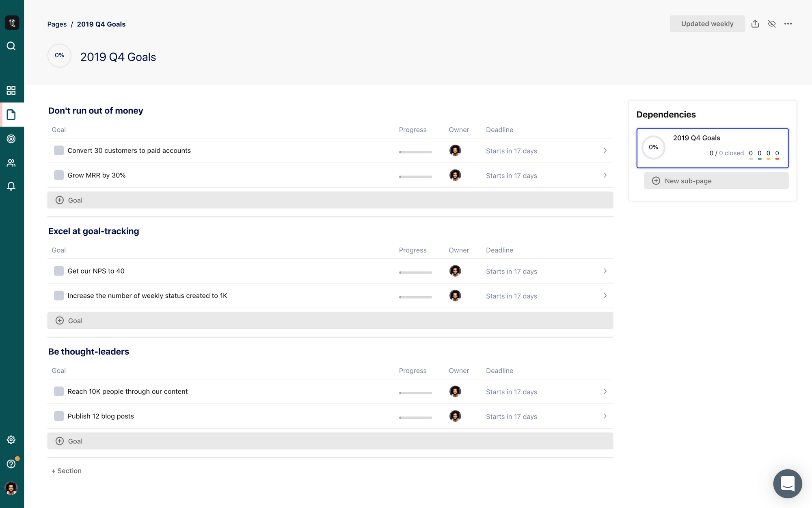
Task: Open notifications bell icon
Action: tap(11, 186)
